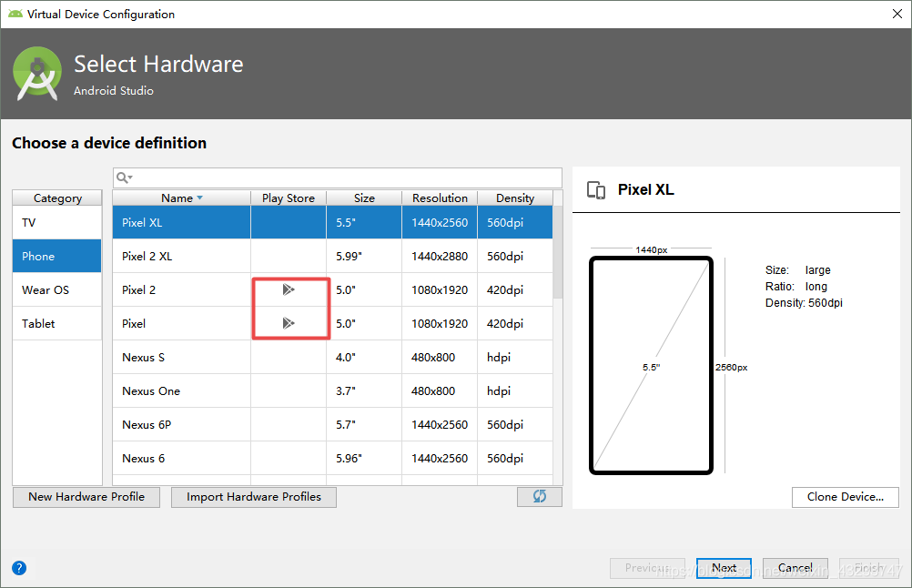Focus the device search input field
The width and height of the screenshot is (912, 588).
pos(338,177)
